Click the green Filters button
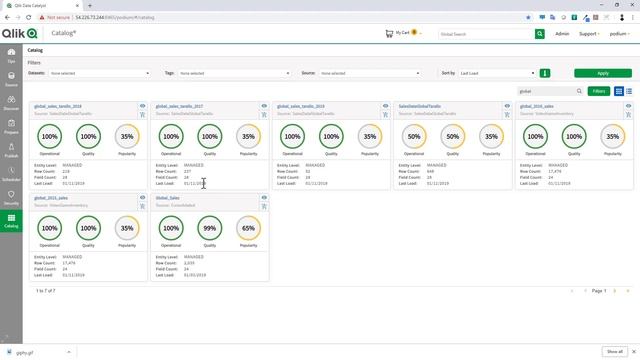This screenshot has width=640, height=360. pyautogui.click(x=599, y=91)
